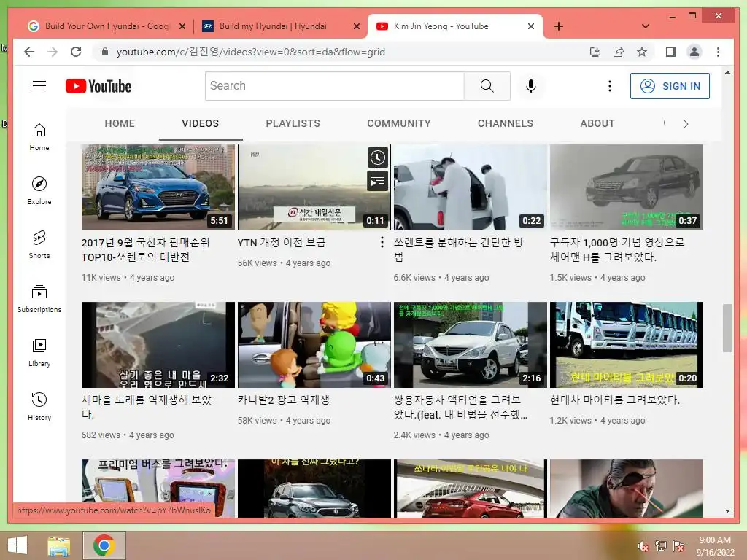The width and height of the screenshot is (747, 560).
Task: Open video title '2017년 9월 국산차 판매순위'
Action: pos(145,250)
